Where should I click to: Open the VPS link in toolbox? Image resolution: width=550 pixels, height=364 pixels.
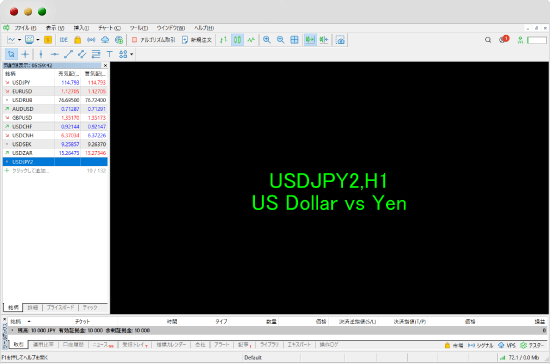[507, 345]
